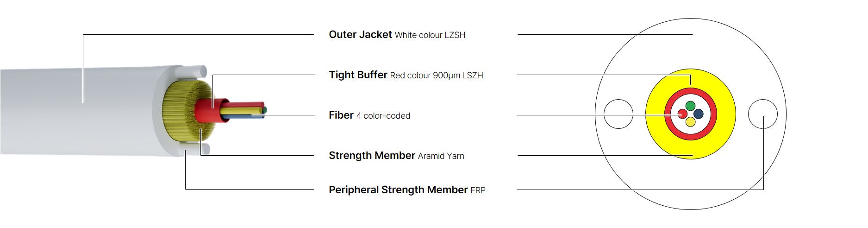Click the dark blue fiber in cross-section
This screenshot has height=228, width=868.
698,114
